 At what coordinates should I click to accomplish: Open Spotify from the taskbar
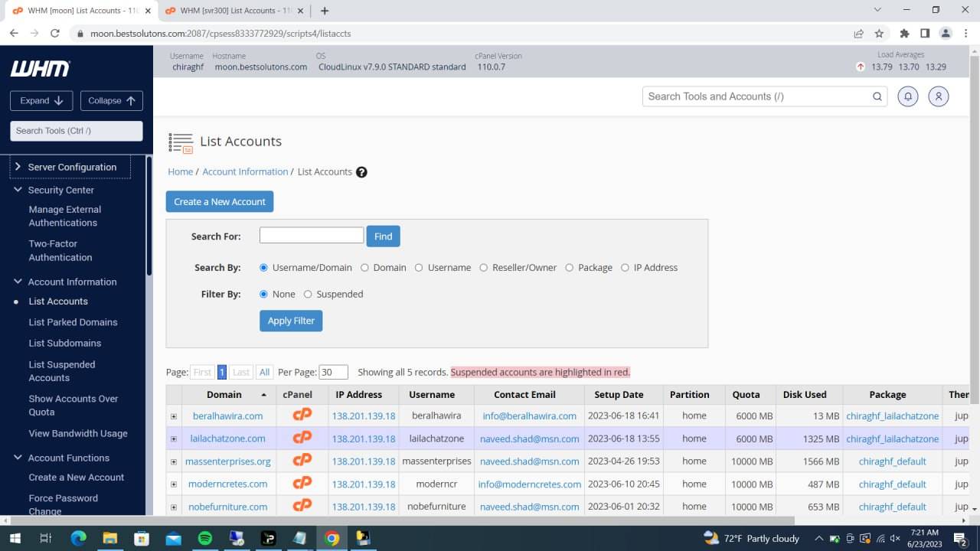[205, 538]
